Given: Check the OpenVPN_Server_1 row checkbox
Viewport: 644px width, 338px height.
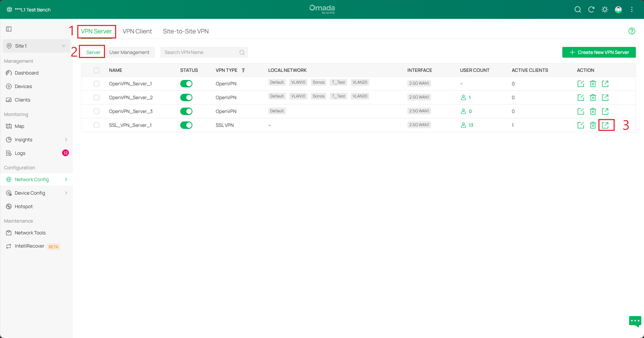Looking at the screenshot, I should (97, 84).
